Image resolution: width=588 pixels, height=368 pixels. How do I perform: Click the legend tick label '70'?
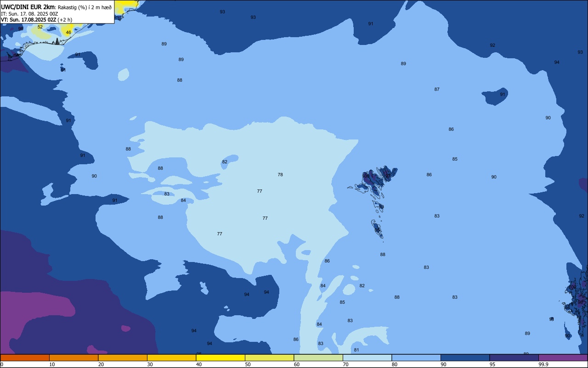(x=345, y=364)
